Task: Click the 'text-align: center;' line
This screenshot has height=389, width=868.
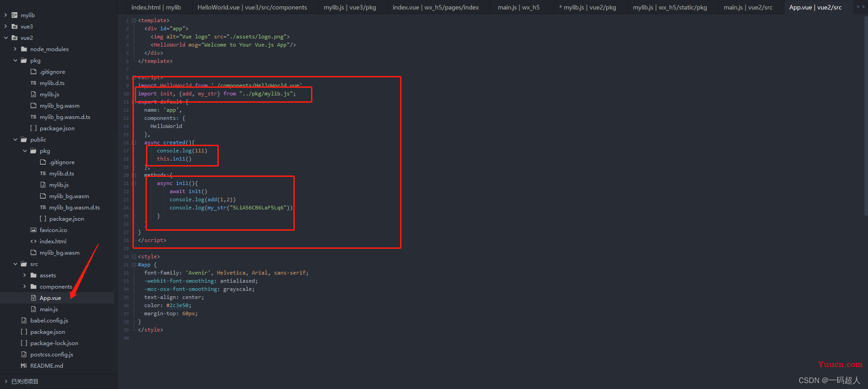Action: coord(174,297)
